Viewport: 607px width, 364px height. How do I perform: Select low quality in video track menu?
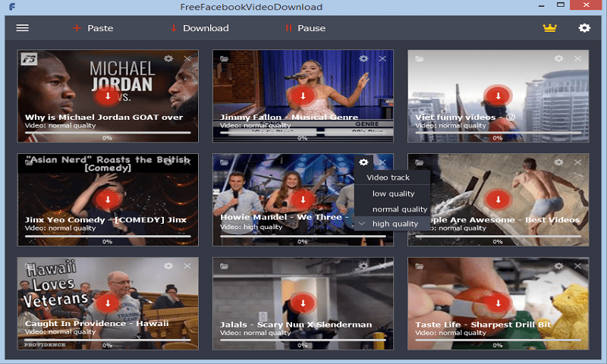click(x=392, y=193)
